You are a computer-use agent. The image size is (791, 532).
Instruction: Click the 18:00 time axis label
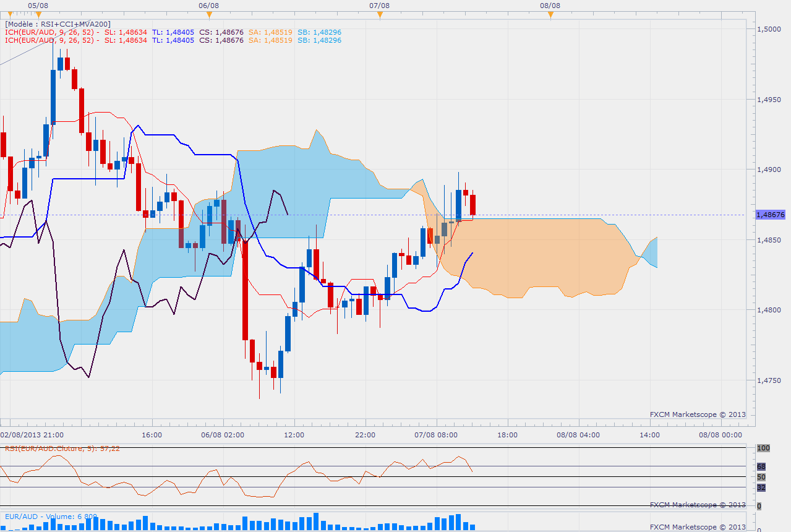pos(508,435)
